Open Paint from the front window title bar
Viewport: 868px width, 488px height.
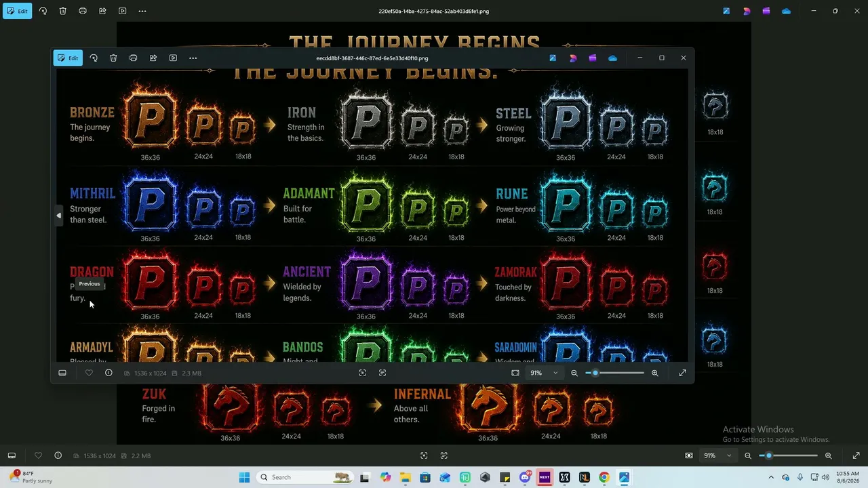tap(553, 58)
